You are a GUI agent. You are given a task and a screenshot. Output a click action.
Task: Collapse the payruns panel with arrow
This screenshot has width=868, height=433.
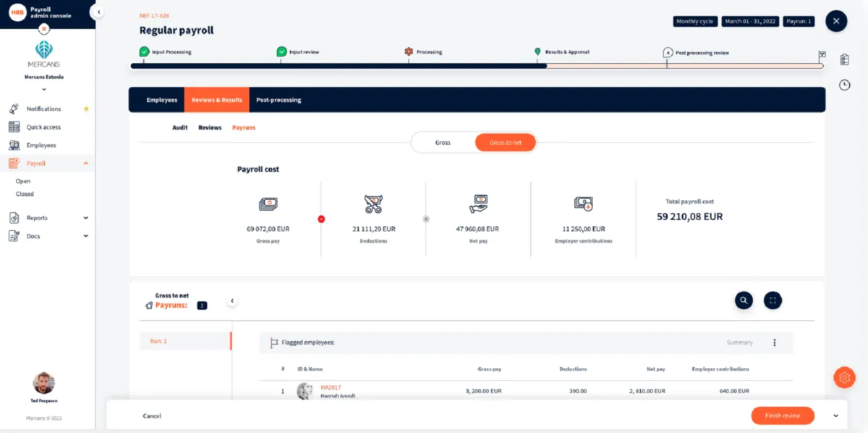232,300
